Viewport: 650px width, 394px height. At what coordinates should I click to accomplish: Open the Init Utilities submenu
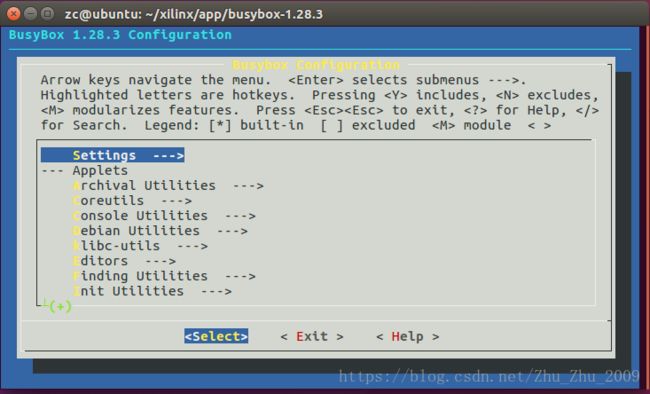coord(152,291)
